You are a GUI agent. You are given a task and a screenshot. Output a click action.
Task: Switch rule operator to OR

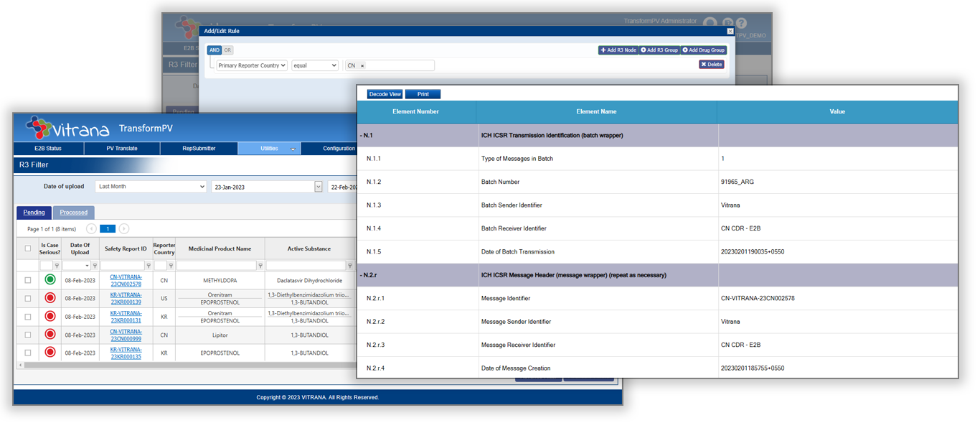point(227,50)
